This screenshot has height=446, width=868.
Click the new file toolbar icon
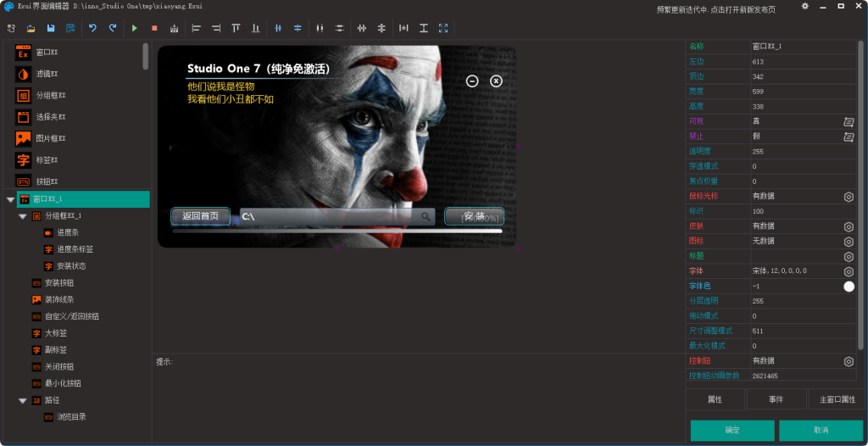[11, 28]
